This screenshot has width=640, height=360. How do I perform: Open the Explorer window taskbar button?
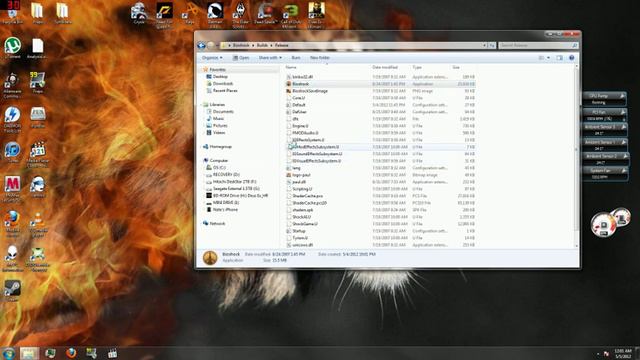tap(29, 353)
